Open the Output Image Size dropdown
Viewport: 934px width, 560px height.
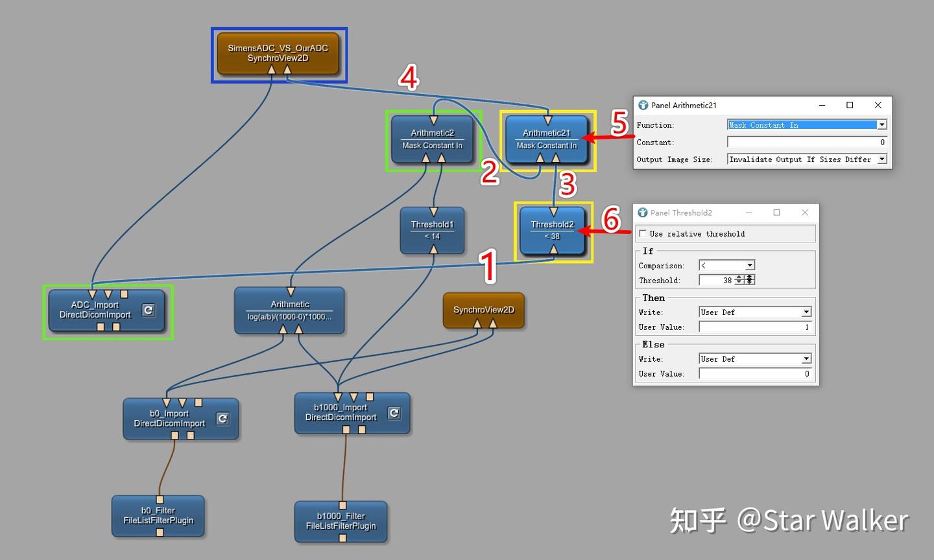(807, 159)
